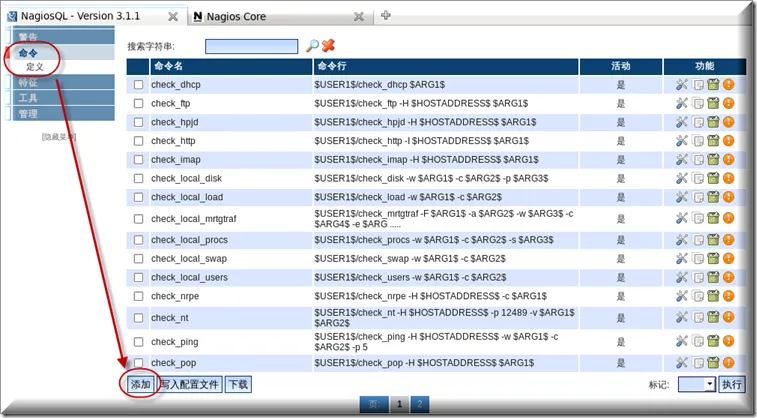Viewport: 757px width, 418px height.
Task: Click the 下载 download button
Action: click(238, 385)
